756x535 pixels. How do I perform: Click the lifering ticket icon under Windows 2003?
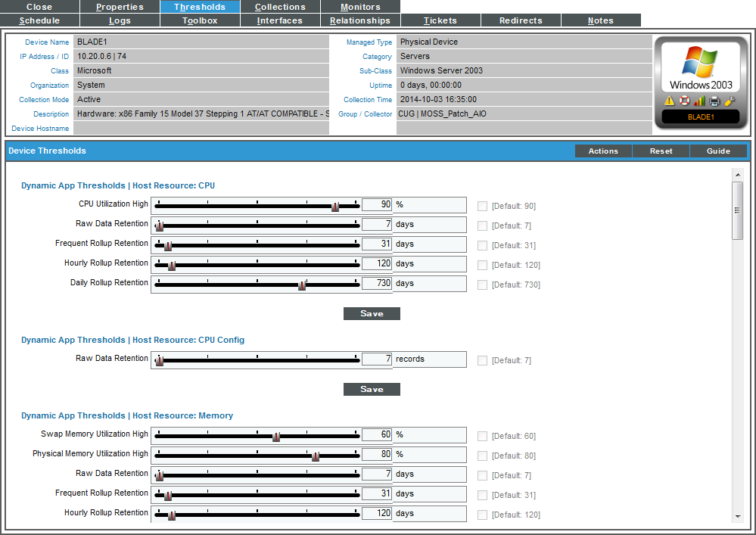click(685, 100)
